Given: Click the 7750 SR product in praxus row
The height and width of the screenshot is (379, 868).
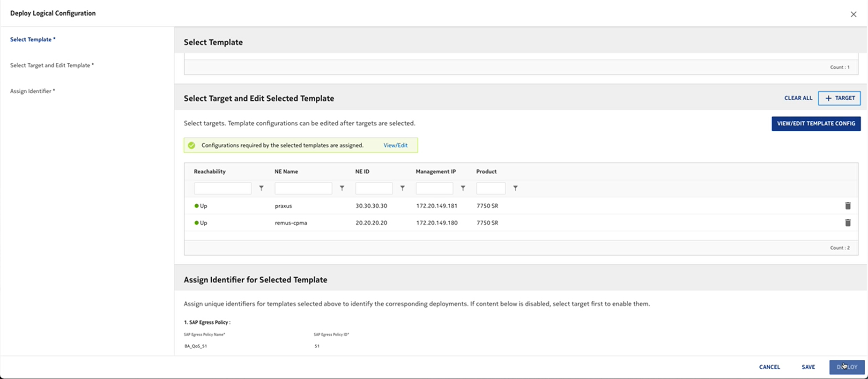Looking at the screenshot, I should pyautogui.click(x=487, y=206).
